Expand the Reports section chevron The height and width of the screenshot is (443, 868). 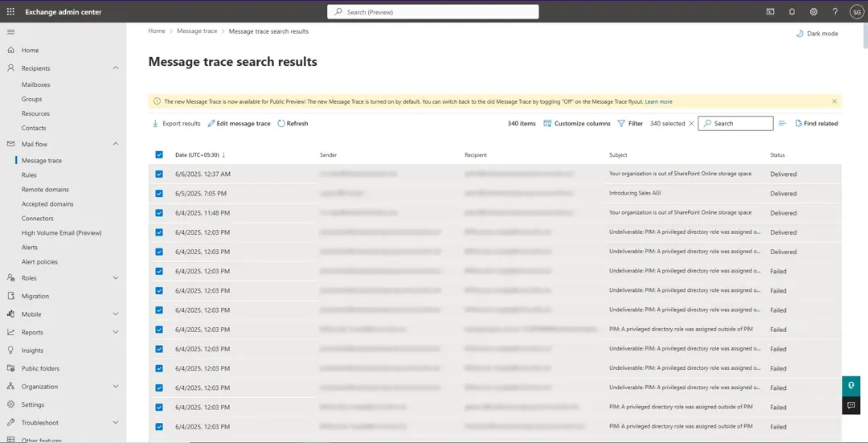click(x=116, y=332)
